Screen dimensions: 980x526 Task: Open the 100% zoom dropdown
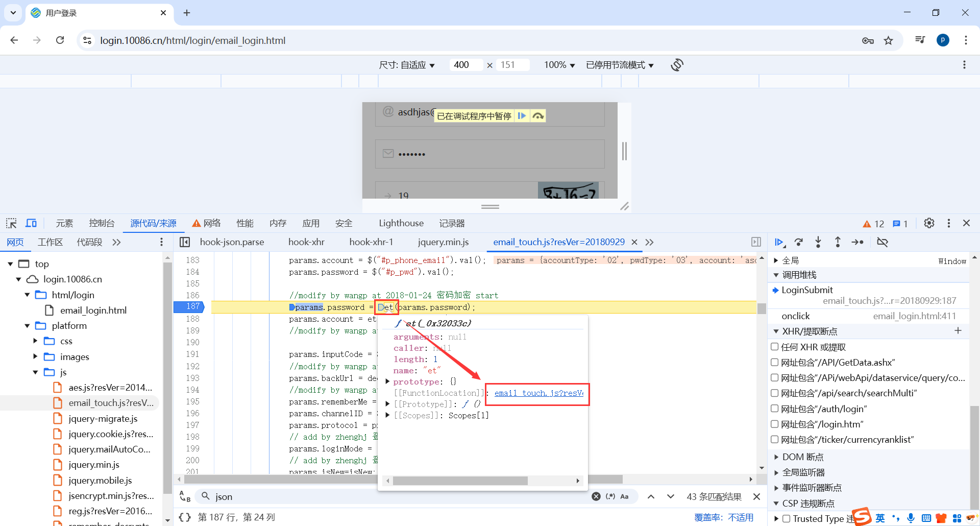point(559,65)
